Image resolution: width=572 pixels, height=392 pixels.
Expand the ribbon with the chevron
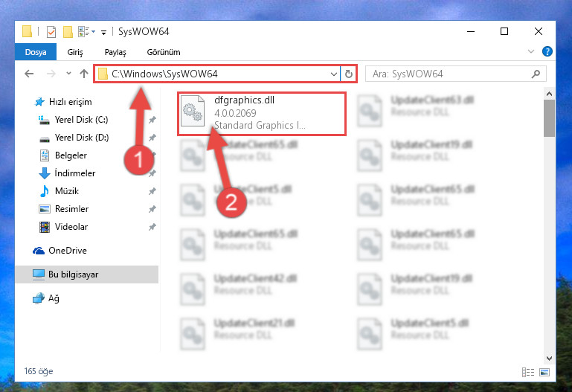pyautogui.click(x=531, y=51)
